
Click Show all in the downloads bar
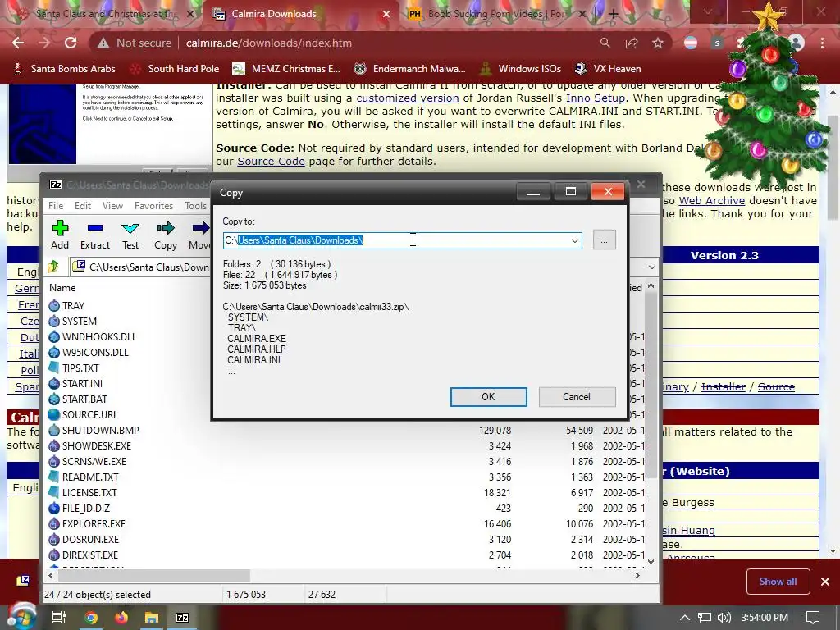coord(778,582)
